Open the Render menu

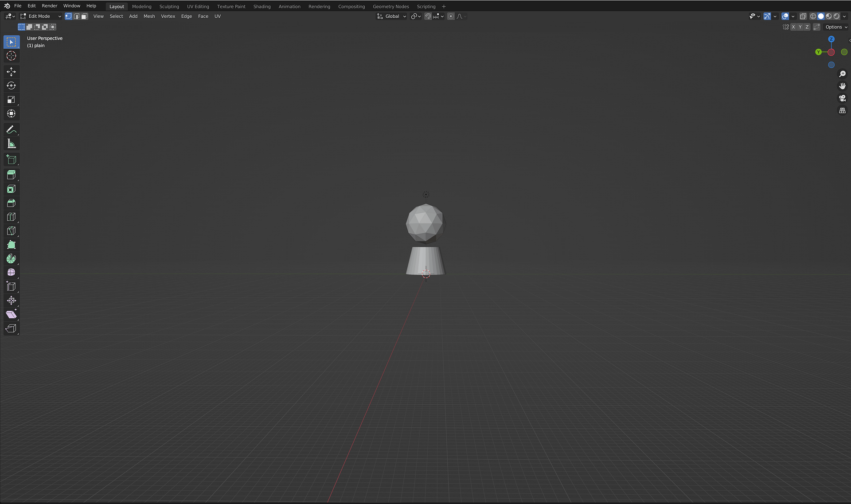click(x=49, y=6)
